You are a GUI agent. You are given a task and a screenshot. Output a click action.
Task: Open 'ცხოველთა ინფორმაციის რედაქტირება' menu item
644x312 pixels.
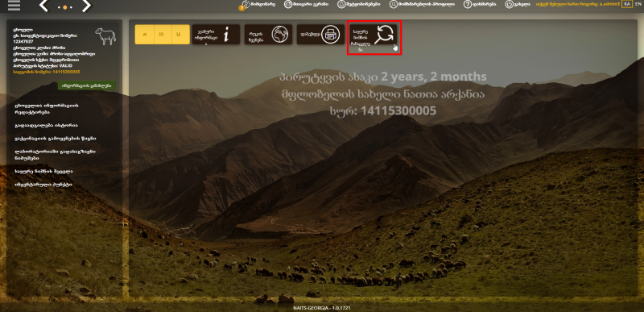(46, 109)
